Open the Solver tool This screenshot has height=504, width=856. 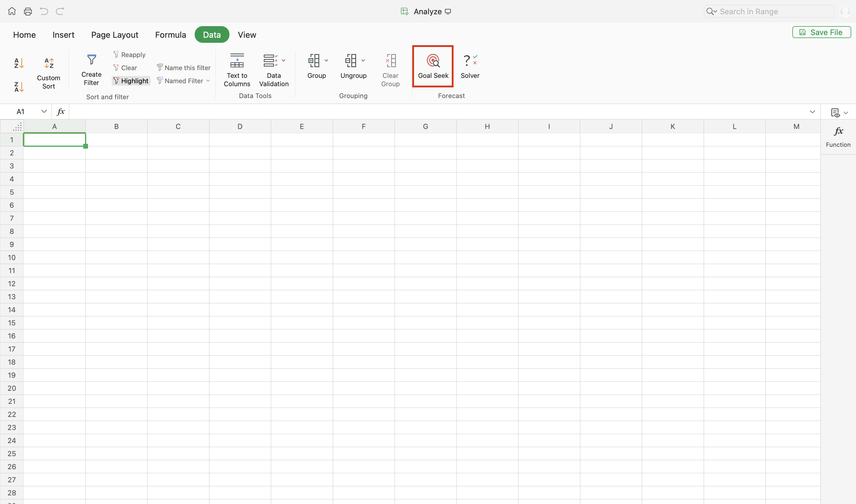pos(470,66)
